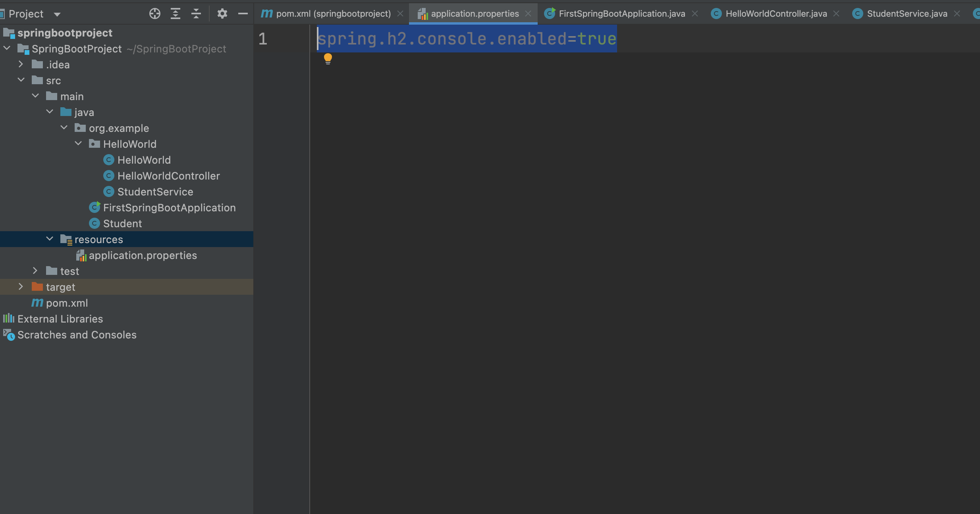Click the springbootproject breadcrumb header
Screen dimensions: 980x514
tap(65, 33)
